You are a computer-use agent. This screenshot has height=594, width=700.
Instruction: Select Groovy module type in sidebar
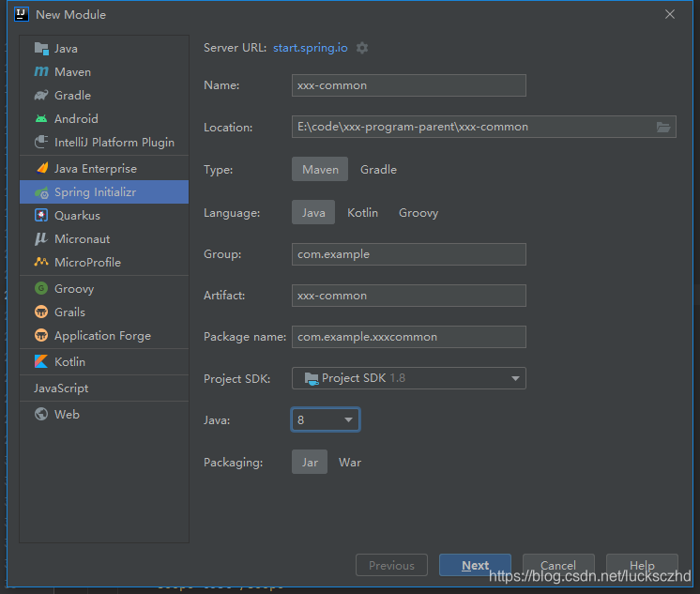pos(104,288)
